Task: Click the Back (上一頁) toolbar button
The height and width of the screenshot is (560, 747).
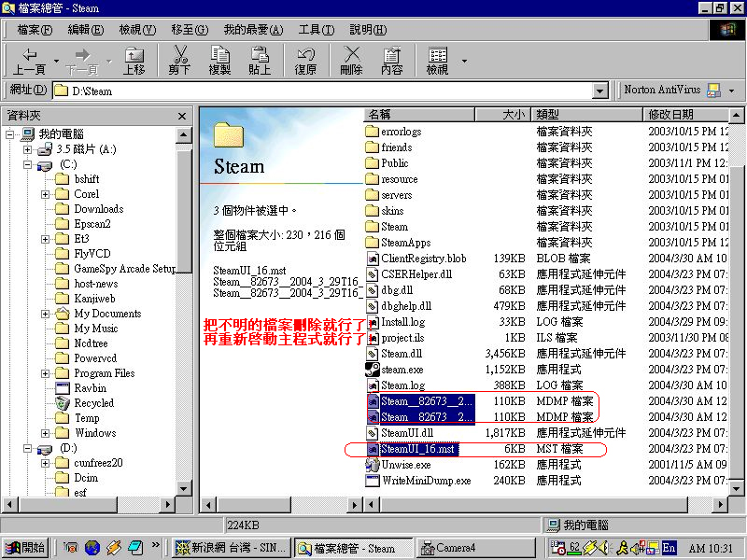Action: click(29, 61)
